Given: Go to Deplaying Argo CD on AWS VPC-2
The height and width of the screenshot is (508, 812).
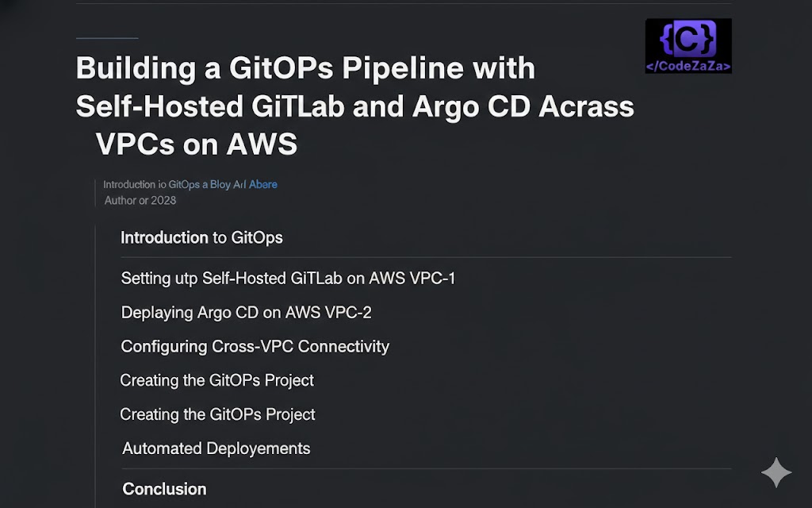Looking at the screenshot, I should point(246,313).
